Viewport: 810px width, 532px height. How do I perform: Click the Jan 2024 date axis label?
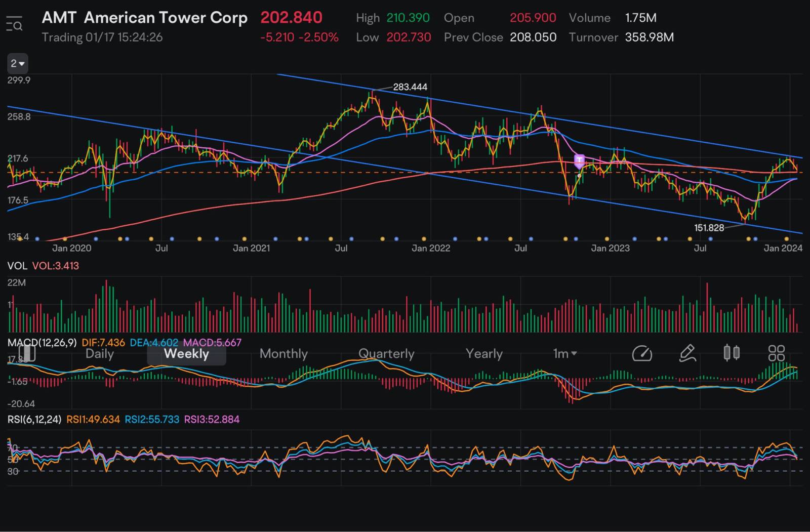pos(783,248)
